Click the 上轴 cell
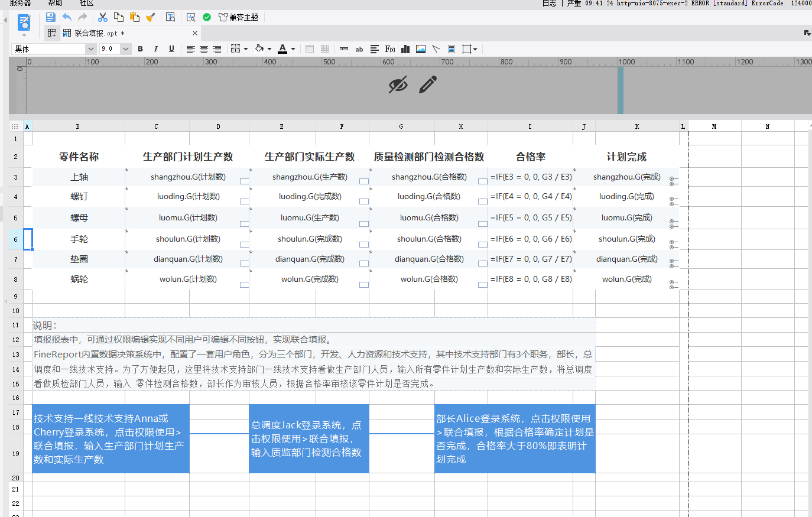The height and width of the screenshot is (517, 812). 79,177
